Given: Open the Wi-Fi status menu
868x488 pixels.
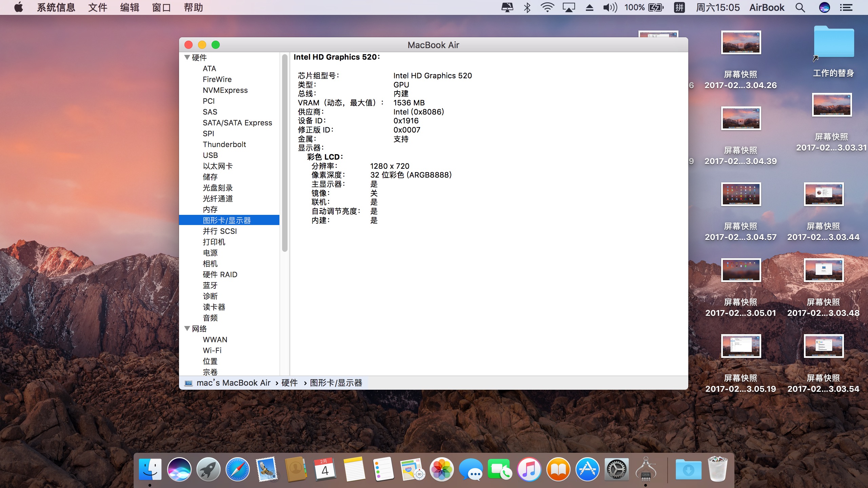Looking at the screenshot, I should point(547,7).
